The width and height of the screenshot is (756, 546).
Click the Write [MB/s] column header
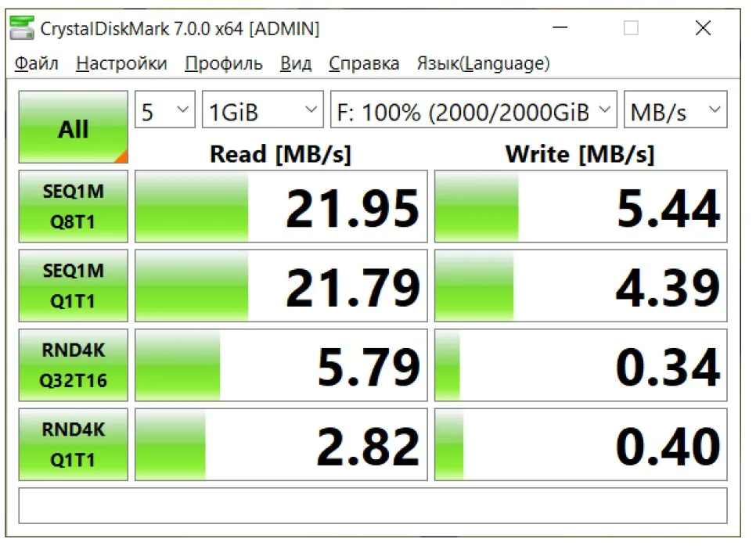580,154
